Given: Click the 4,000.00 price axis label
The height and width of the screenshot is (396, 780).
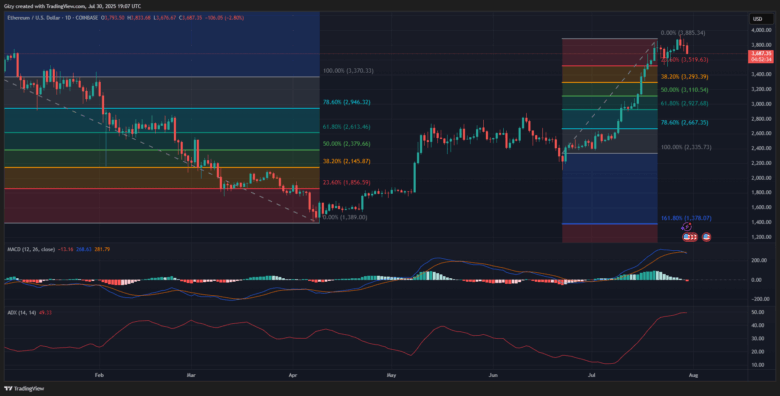Looking at the screenshot, I should click(x=761, y=30).
